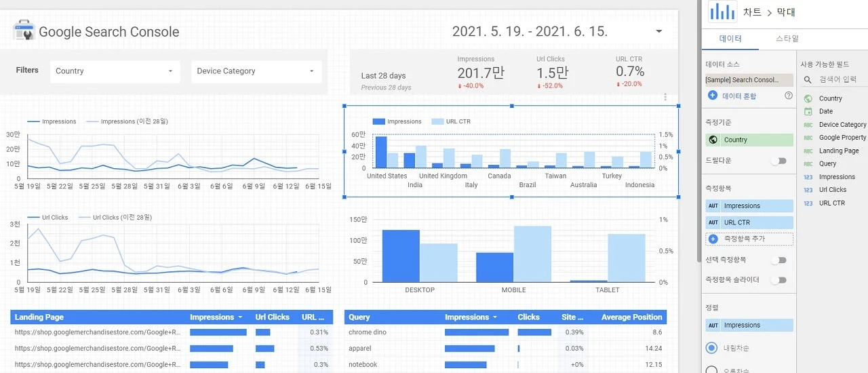Click the ABC icon of Google Property field
The image size is (868, 373).
pos(808,138)
